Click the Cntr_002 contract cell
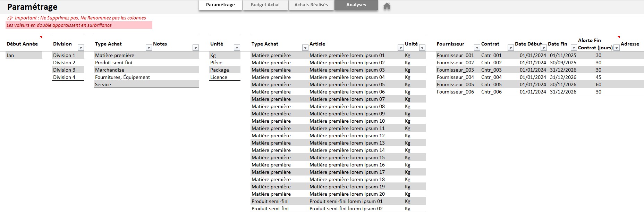This screenshot has height=212, width=644. click(x=491, y=63)
